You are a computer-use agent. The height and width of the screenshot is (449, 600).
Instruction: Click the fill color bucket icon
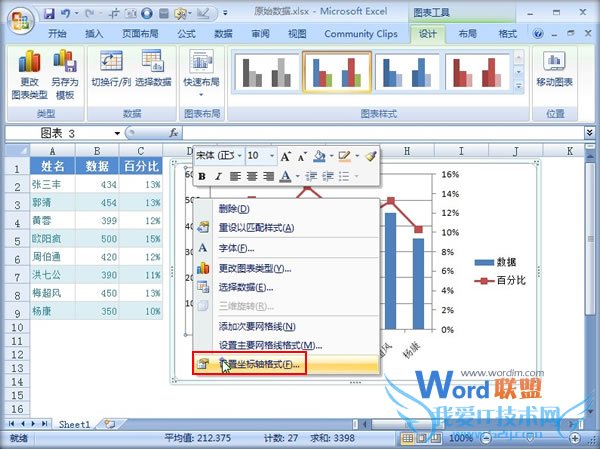(x=319, y=156)
